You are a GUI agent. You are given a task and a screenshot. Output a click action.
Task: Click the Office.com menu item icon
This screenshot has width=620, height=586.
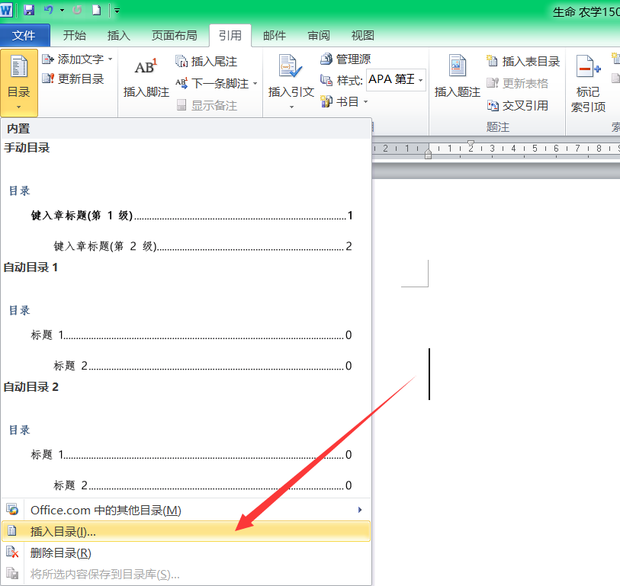[x=12, y=510]
